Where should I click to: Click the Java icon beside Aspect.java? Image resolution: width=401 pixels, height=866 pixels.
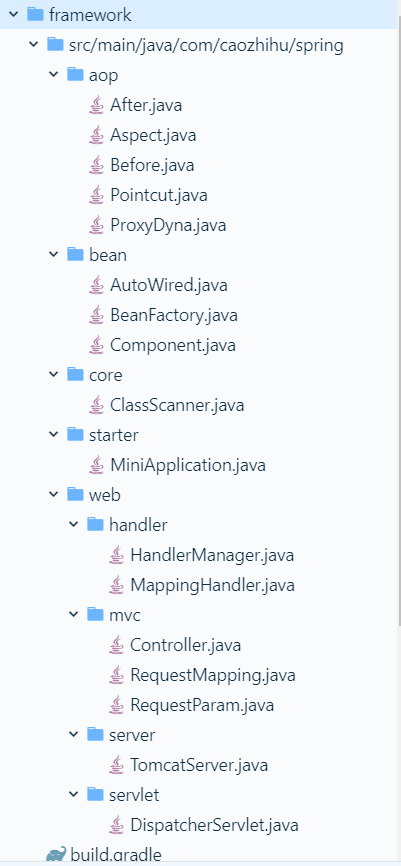coord(97,134)
